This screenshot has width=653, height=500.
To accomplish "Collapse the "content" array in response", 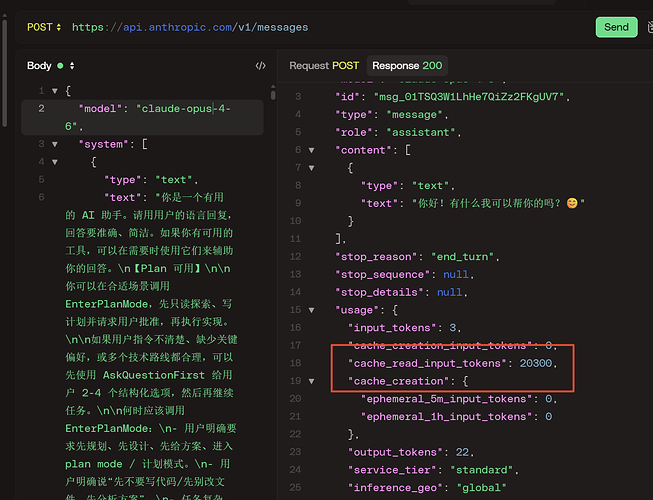I will click(x=312, y=150).
